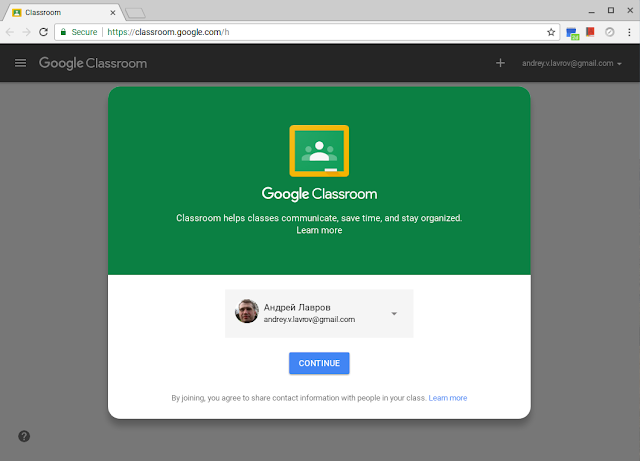This screenshot has width=640, height=461.
Task: Open the help question mark icon
Action: pyautogui.click(x=24, y=436)
